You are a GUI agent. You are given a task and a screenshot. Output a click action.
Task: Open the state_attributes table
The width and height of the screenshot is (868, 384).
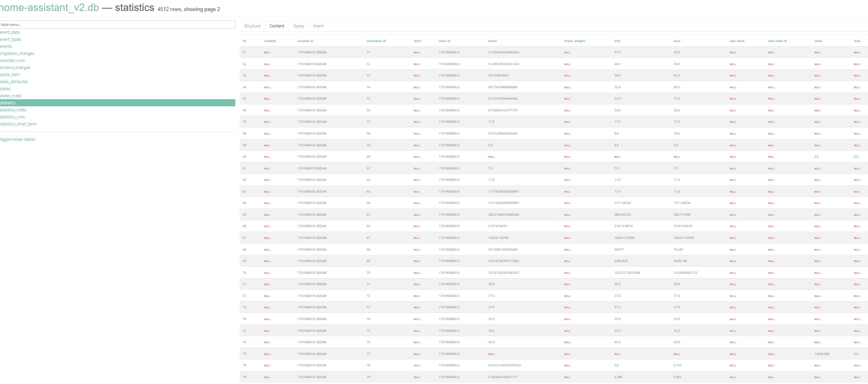pos(14,82)
